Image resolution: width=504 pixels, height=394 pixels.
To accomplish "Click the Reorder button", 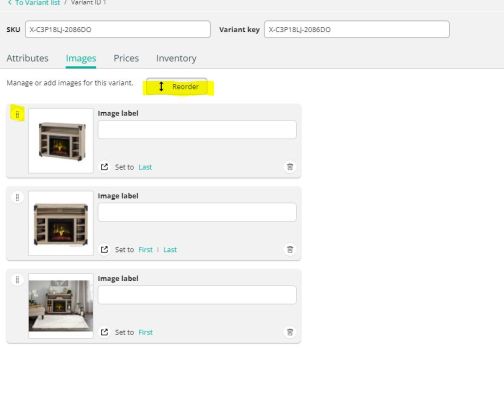I will (x=177, y=87).
